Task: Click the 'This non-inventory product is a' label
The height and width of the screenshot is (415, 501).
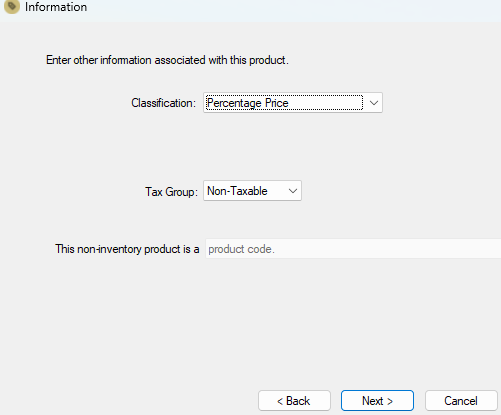Action: tap(127, 249)
